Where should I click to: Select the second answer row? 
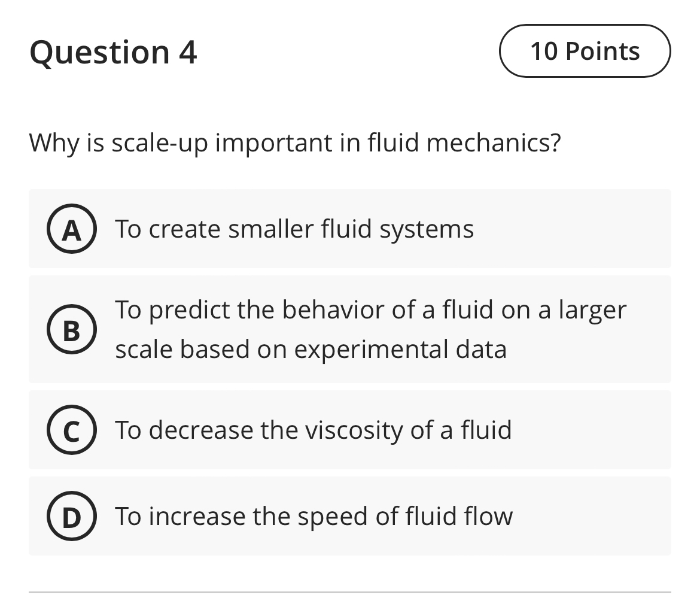tap(349, 329)
